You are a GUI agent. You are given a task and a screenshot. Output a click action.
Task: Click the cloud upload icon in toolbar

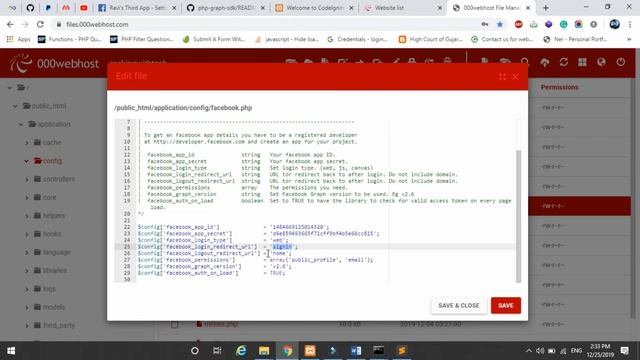click(x=544, y=62)
